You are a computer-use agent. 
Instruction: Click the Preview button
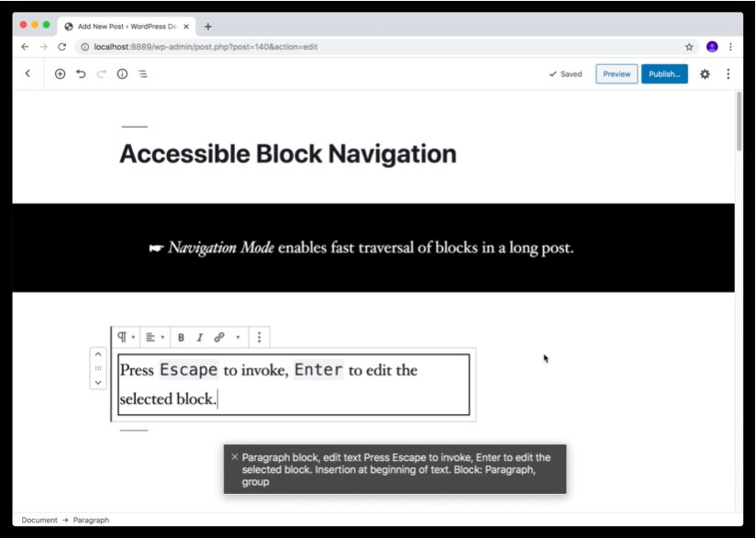pos(617,74)
